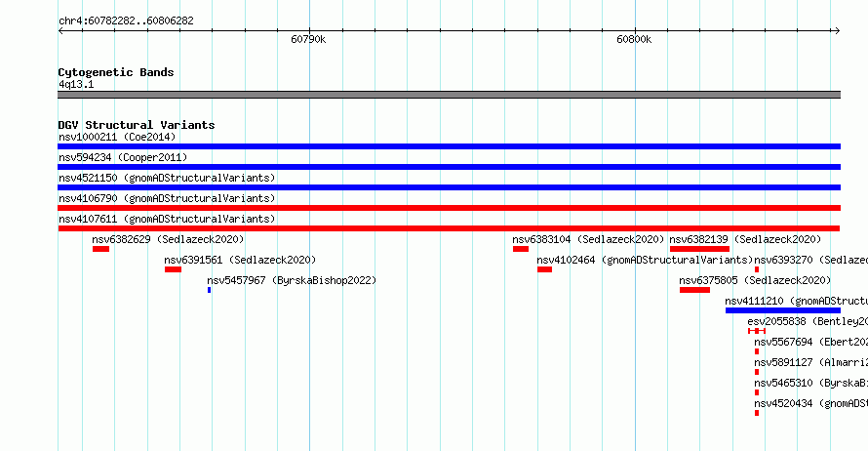Click the blue bar for nsv4111210
Screen dimensions: 868x451
[x=783, y=310]
